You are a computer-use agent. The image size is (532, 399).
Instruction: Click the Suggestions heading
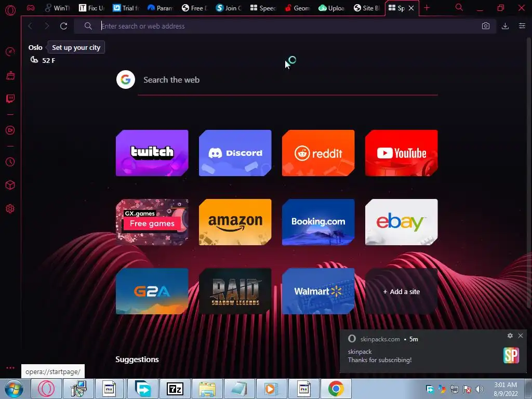tap(137, 360)
